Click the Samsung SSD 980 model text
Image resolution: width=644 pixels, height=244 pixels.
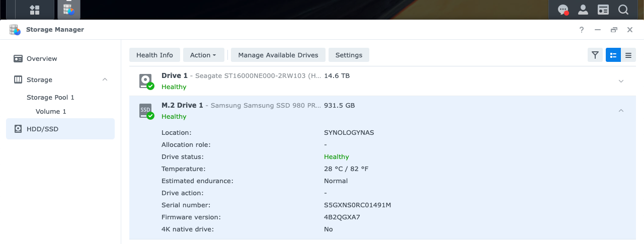266,105
